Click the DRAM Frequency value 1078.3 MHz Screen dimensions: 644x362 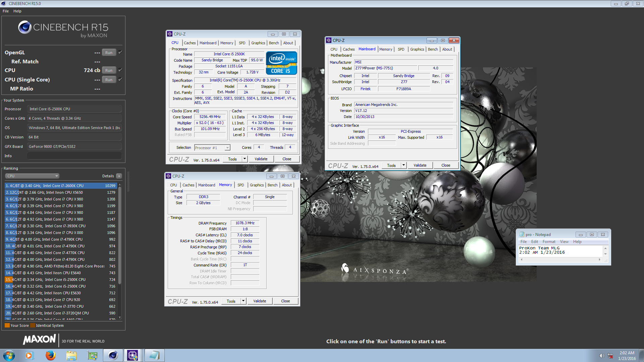245,223
